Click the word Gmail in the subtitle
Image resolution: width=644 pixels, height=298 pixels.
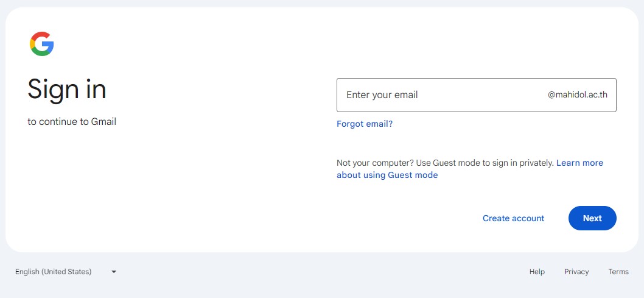[103, 121]
